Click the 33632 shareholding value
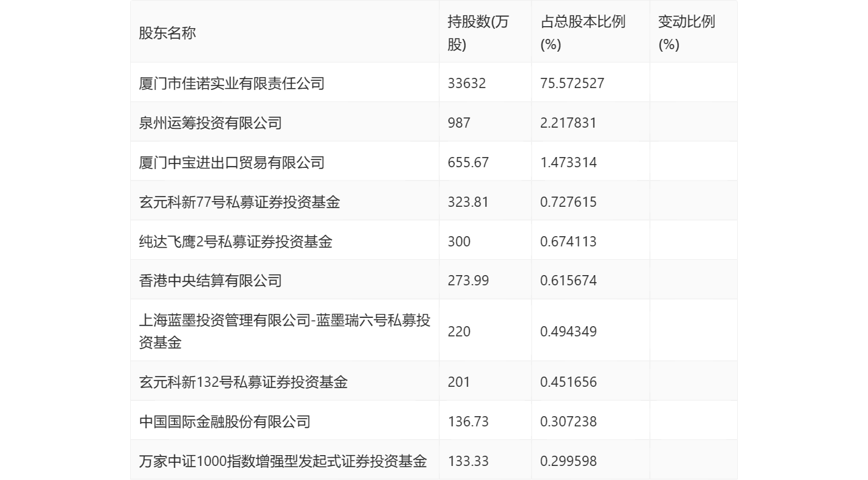 467,83
